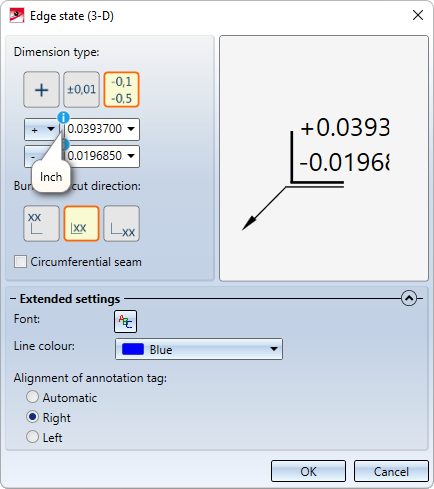
Task: Choose burr direction with xx right of corner
Action: click(x=122, y=223)
